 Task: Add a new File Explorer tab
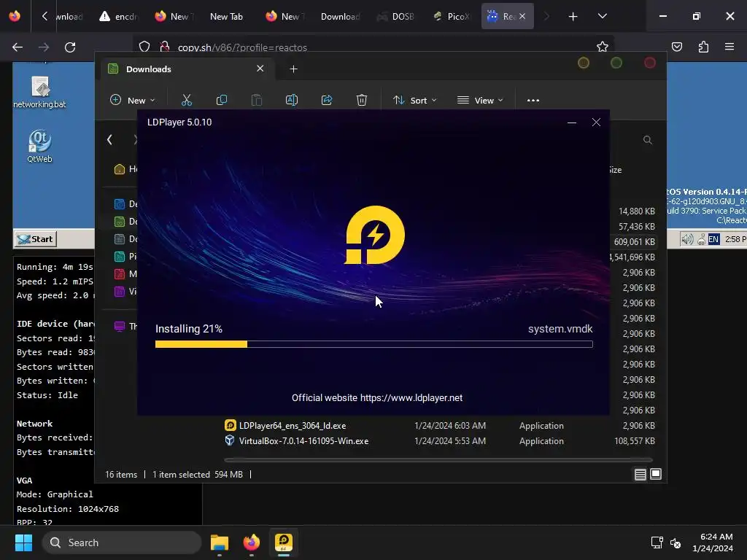pos(293,69)
